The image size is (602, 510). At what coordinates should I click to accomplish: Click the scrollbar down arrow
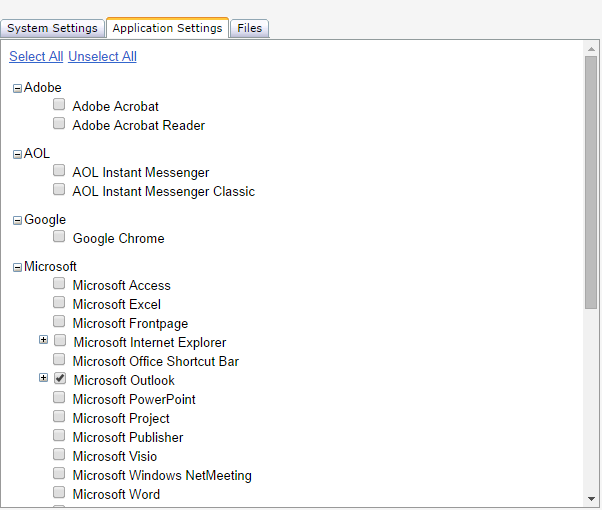[x=591, y=499]
